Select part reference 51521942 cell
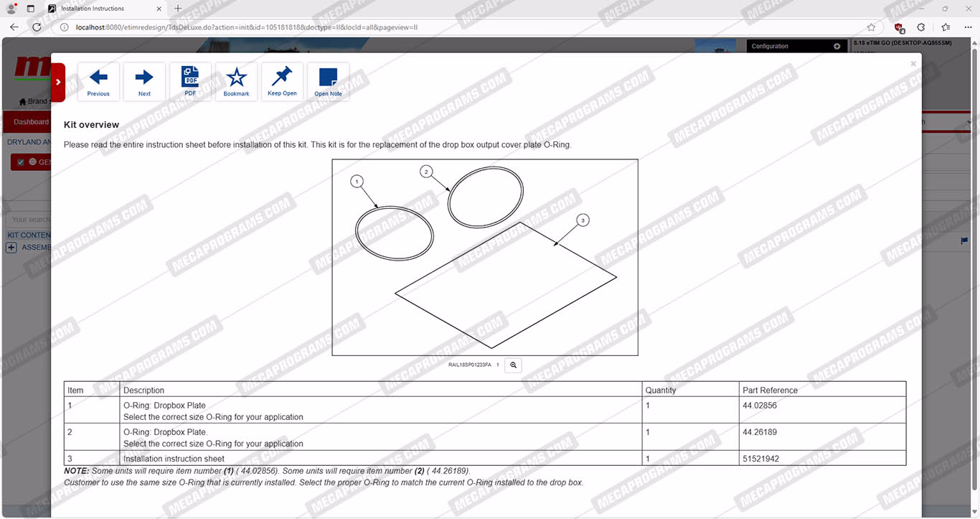The image size is (980, 519). [x=823, y=458]
